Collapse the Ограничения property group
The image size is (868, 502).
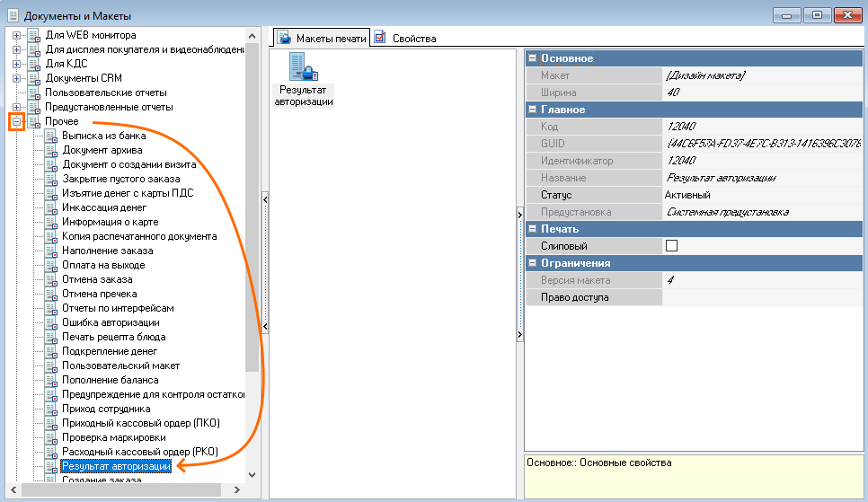point(532,263)
